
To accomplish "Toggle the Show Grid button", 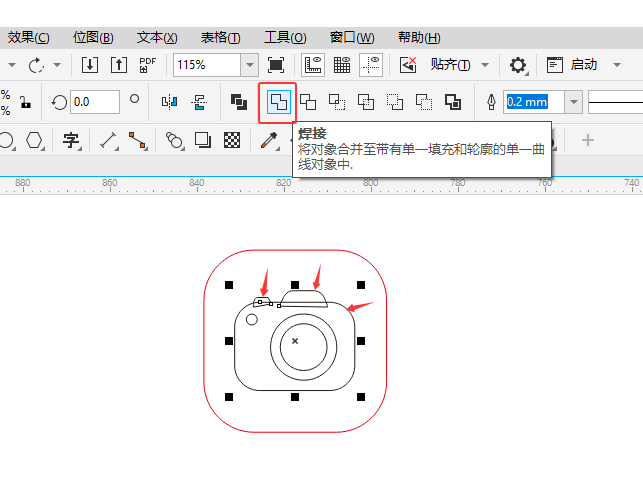I will pyautogui.click(x=342, y=65).
